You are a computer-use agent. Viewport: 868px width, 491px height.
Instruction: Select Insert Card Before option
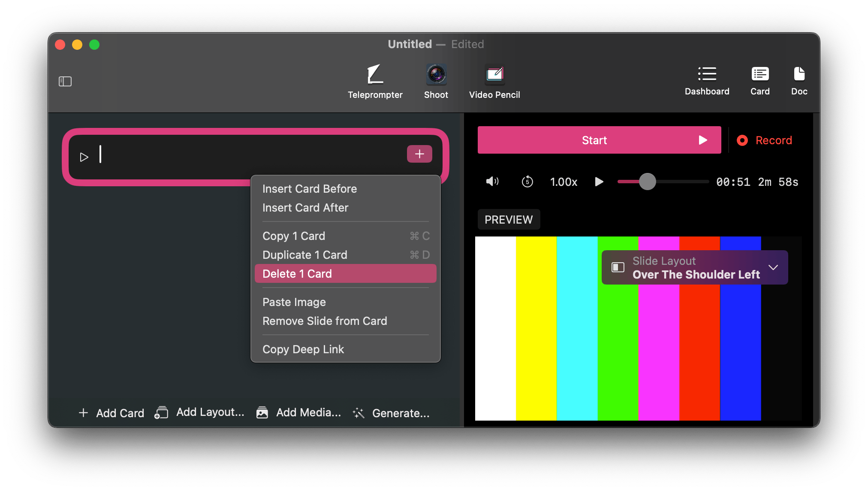point(309,188)
